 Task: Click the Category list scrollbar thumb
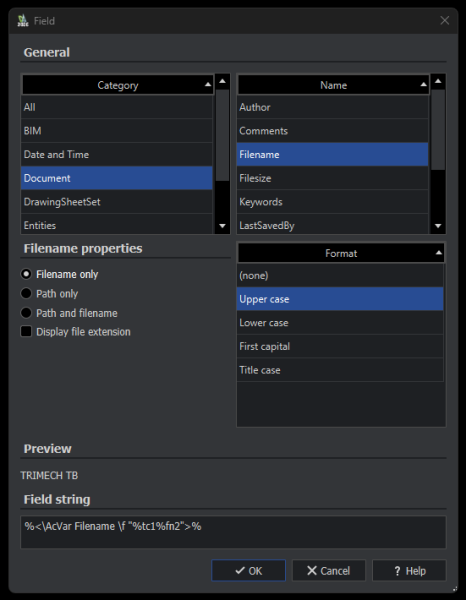[222, 135]
